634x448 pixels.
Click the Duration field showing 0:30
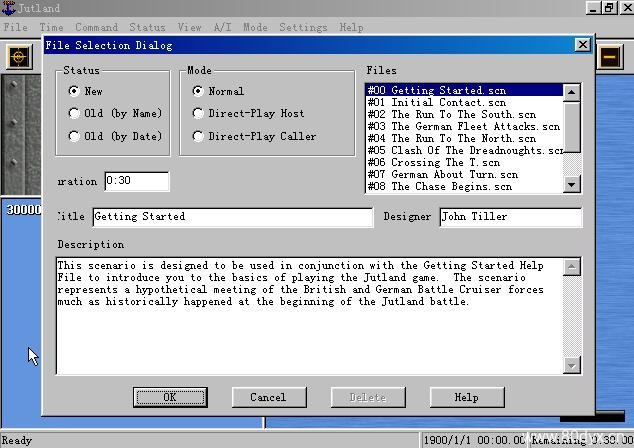[x=136, y=181]
